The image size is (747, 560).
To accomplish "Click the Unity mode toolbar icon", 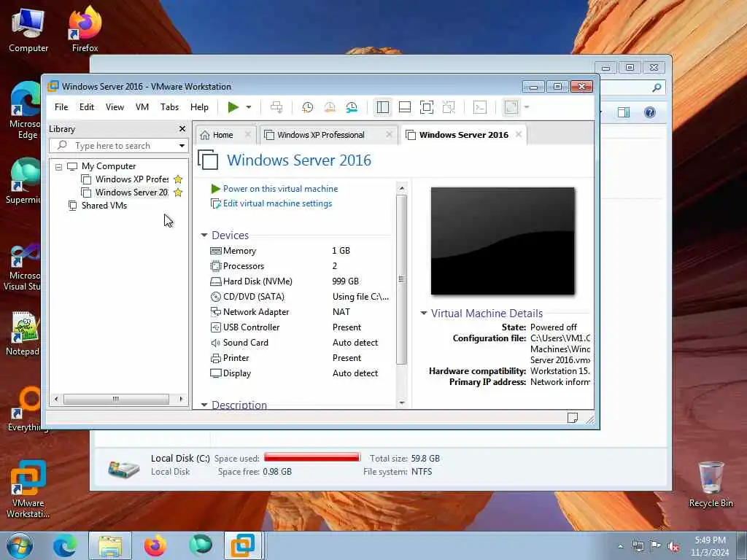I will (x=449, y=107).
